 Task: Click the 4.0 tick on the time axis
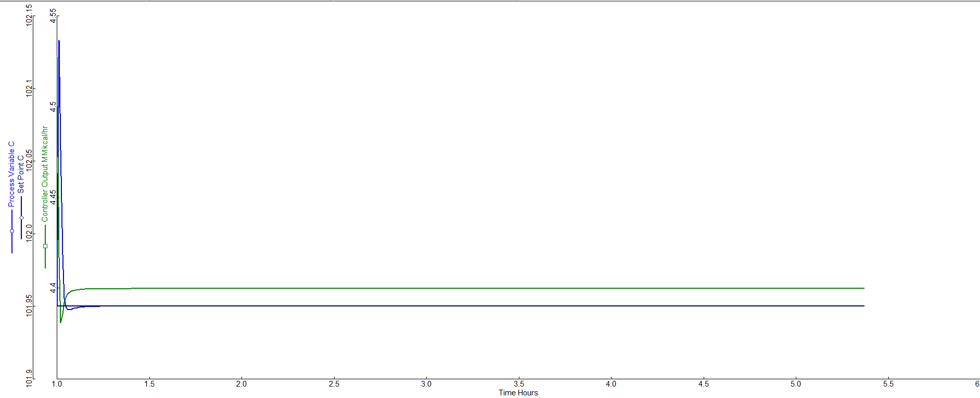point(611,384)
